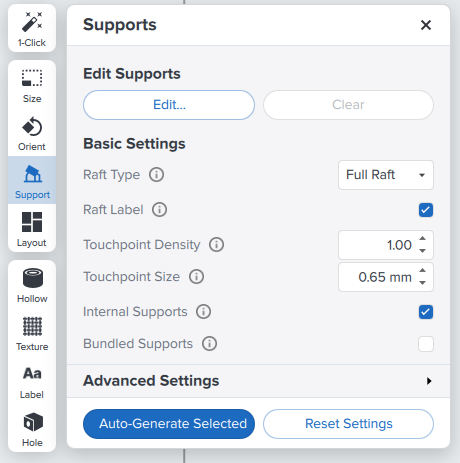Click the Reset Settings button
Viewport: 460px width, 463px height.
pos(348,424)
